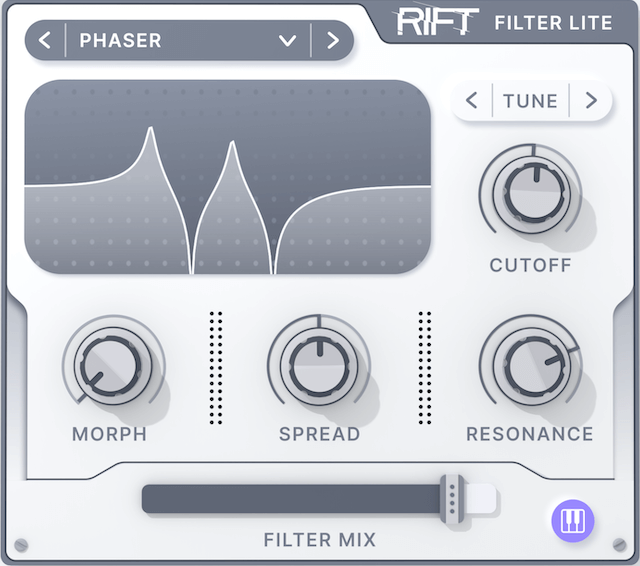Click left arrow beside TUNE
640x566 pixels.
tap(472, 100)
